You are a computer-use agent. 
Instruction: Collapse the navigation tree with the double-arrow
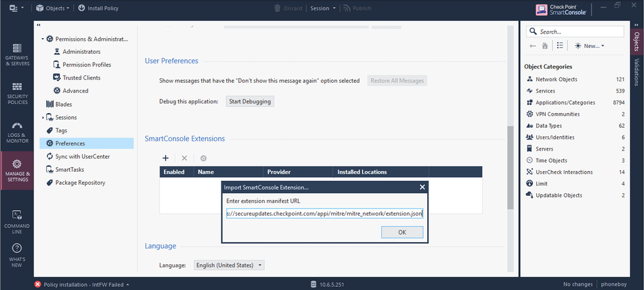pyautogui.click(x=39, y=25)
